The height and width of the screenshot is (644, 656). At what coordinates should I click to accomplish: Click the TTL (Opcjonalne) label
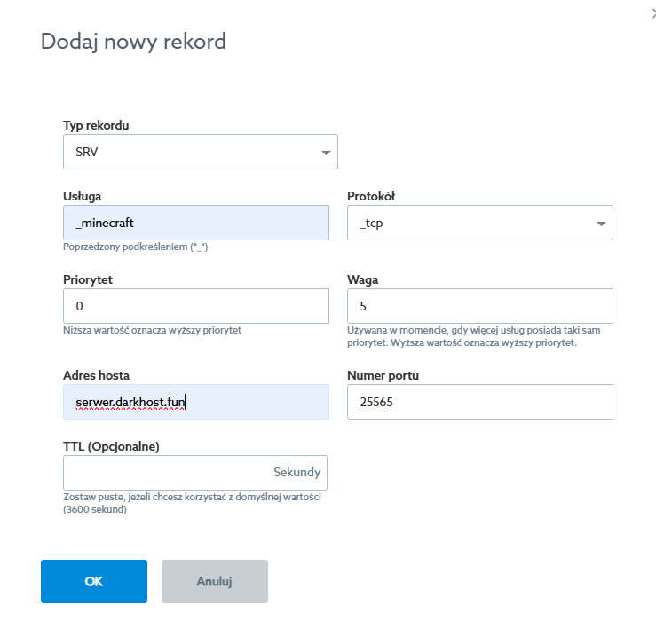click(111, 446)
